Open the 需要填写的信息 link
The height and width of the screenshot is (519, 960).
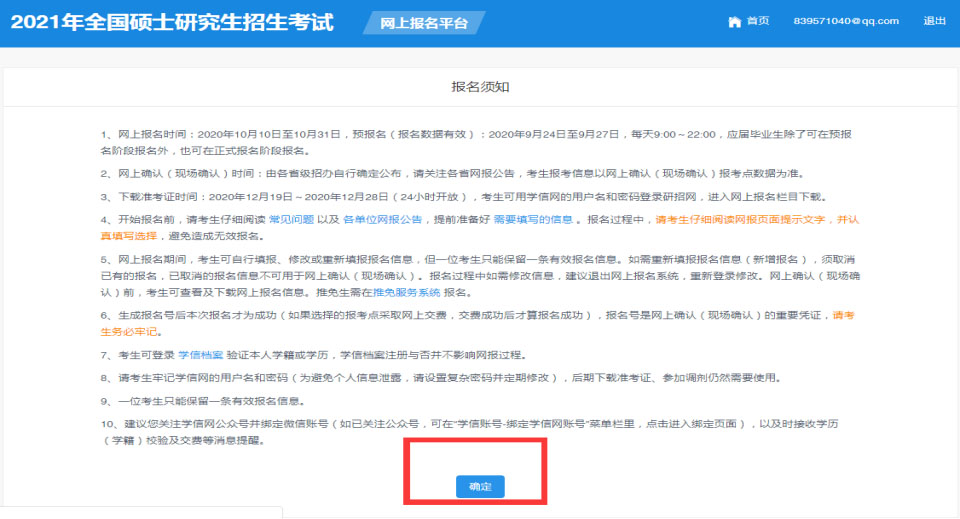(x=533, y=220)
